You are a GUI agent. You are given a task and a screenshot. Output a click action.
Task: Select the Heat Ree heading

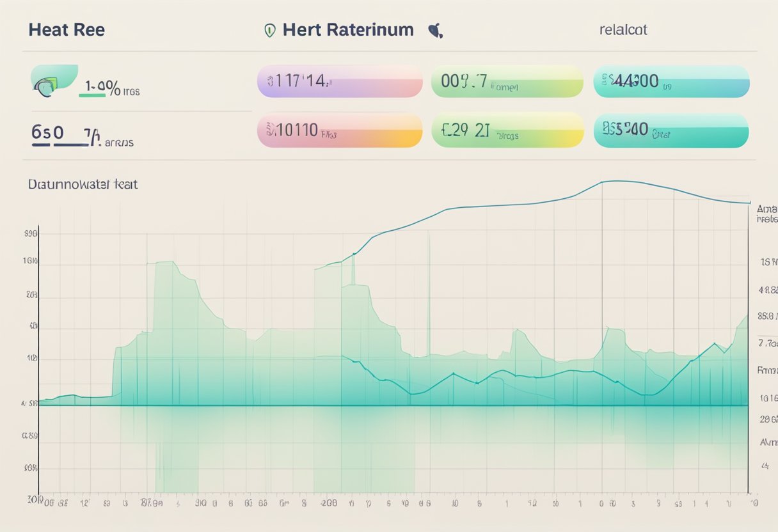tap(67, 30)
